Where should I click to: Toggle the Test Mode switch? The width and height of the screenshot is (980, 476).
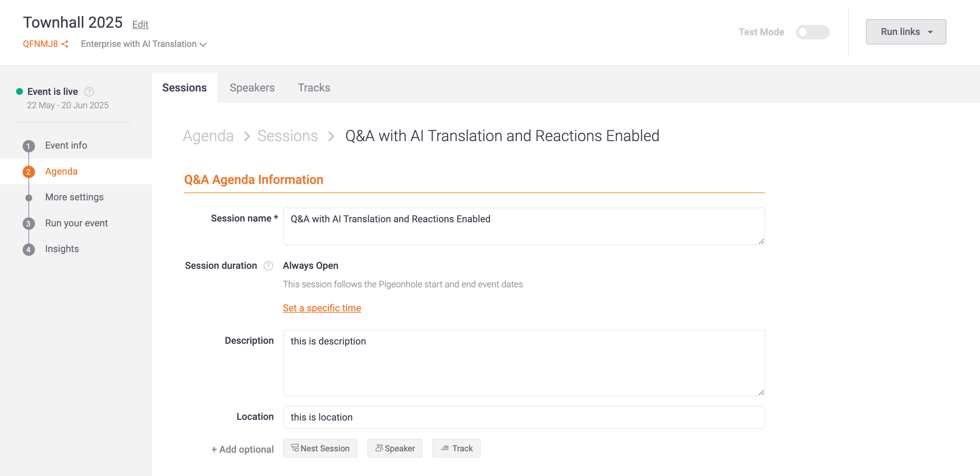(812, 32)
